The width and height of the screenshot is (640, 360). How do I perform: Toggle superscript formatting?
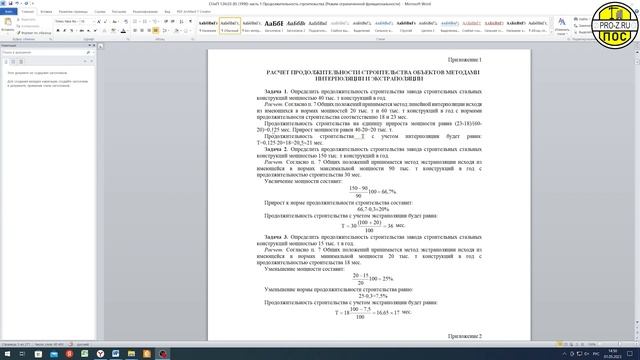[95, 30]
